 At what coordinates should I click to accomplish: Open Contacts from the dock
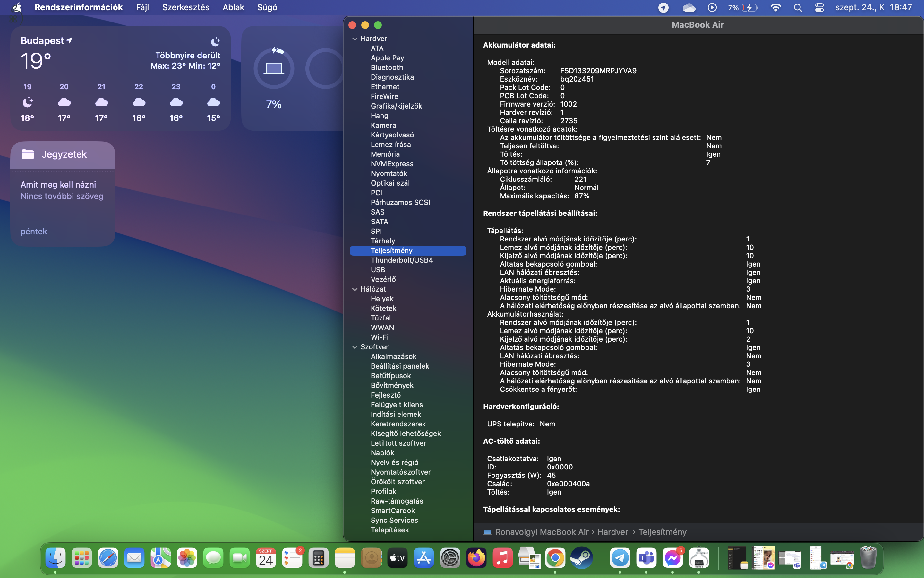tap(371, 558)
